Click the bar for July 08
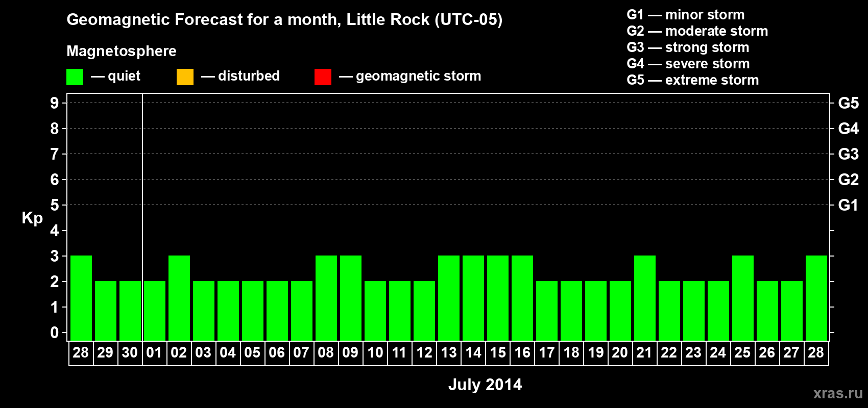 tap(326, 298)
